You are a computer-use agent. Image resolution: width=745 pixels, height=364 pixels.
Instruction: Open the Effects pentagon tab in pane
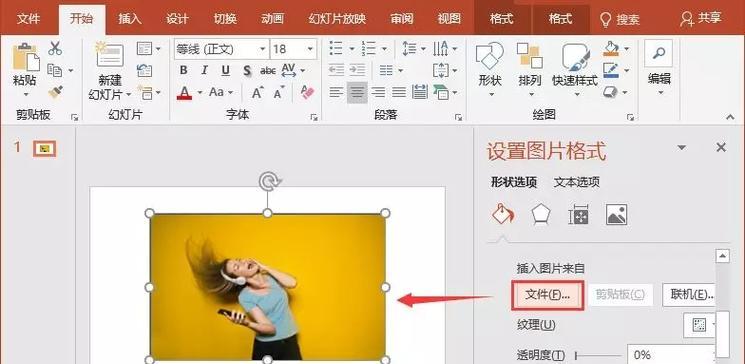(x=541, y=214)
